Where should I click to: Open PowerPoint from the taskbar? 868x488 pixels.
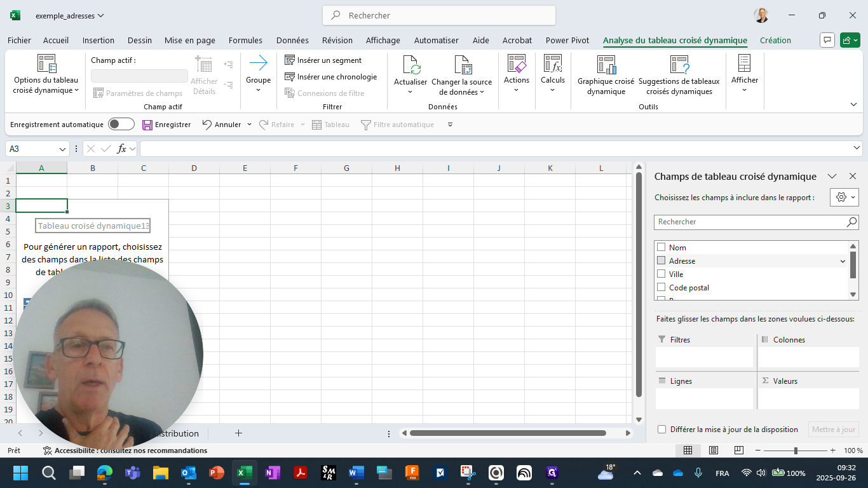(x=217, y=473)
